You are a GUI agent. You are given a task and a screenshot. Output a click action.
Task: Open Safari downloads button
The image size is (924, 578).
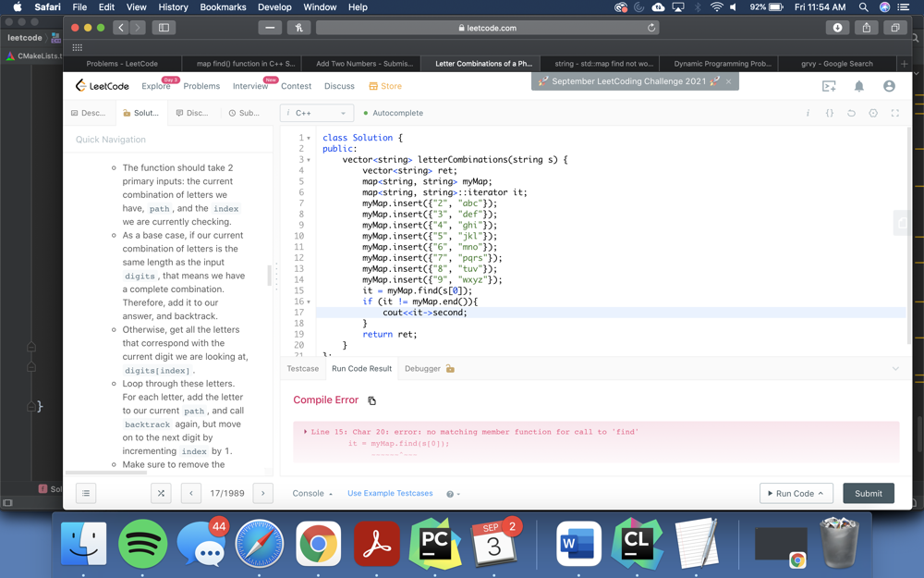coord(837,28)
